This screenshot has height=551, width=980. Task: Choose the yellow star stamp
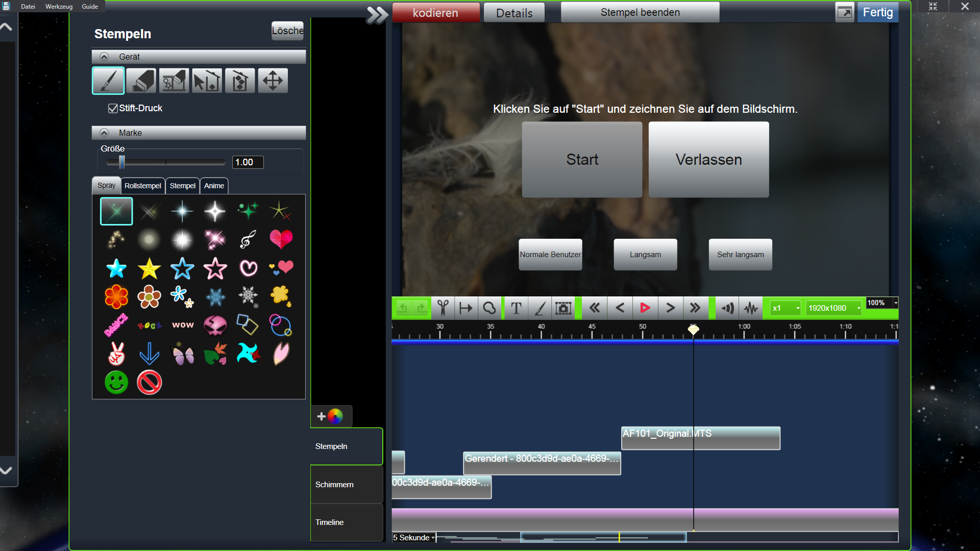149,268
